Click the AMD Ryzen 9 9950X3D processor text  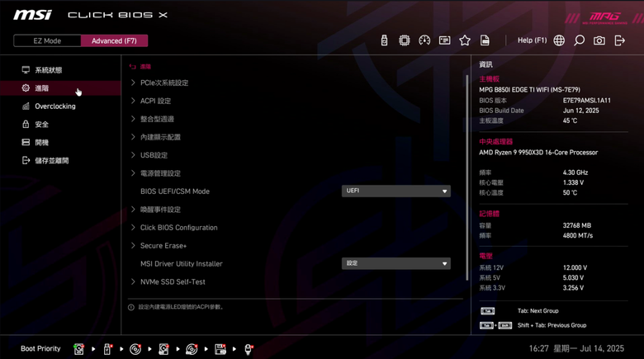coord(538,153)
